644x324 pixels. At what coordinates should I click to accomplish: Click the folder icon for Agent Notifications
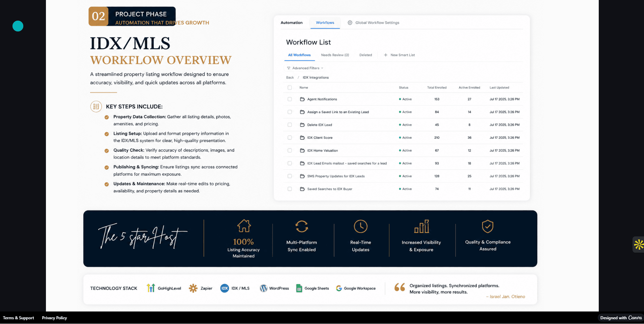[x=302, y=99]
